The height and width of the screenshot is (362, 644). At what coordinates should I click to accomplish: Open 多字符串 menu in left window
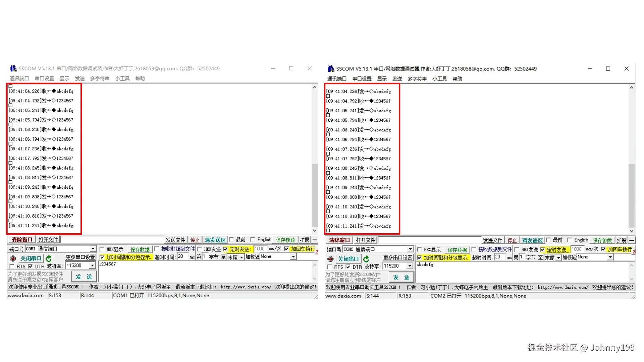[x=100, y=78]
